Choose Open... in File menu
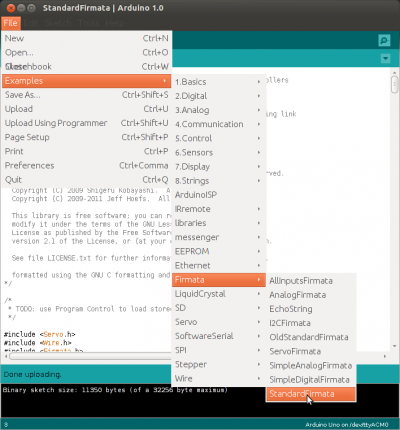Screen dimensions: 400x430 pyautogui.click(x=87, y=52)
